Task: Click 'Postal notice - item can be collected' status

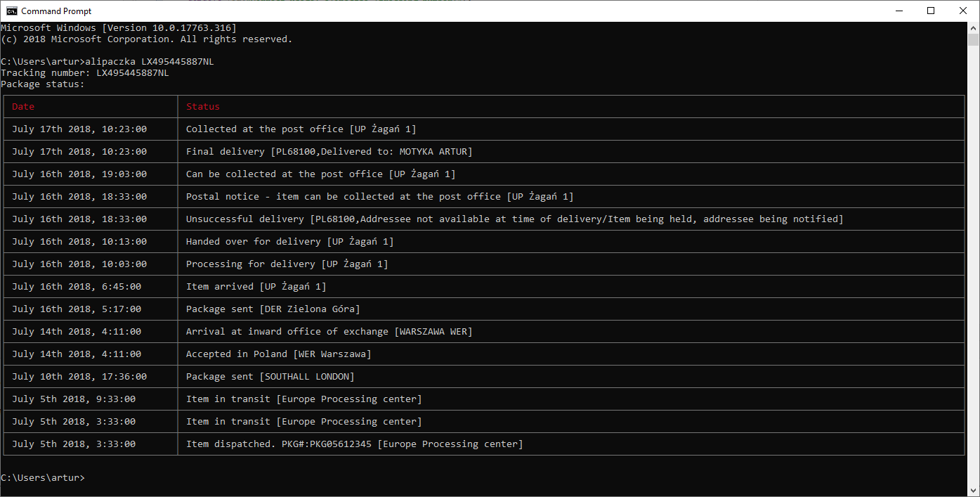Action: point(380,197)
